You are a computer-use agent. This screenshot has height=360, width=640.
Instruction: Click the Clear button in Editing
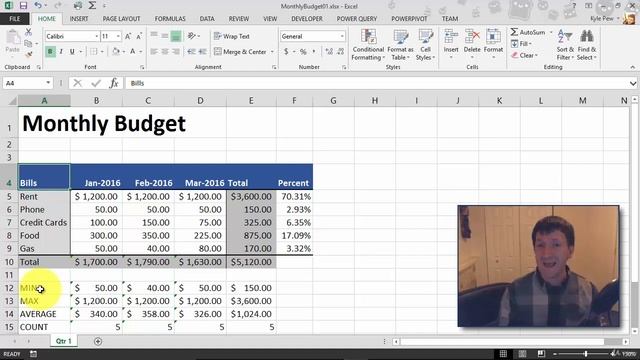pos(524,55)
